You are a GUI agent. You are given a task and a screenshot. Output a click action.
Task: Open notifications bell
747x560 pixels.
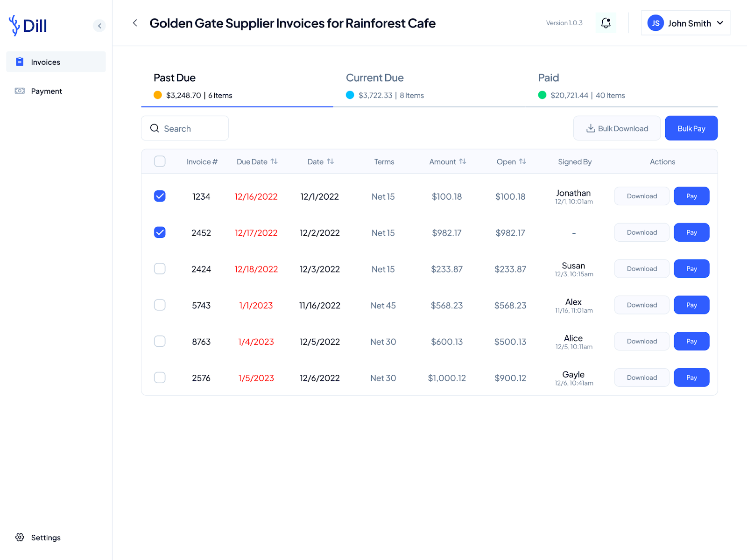606,23
